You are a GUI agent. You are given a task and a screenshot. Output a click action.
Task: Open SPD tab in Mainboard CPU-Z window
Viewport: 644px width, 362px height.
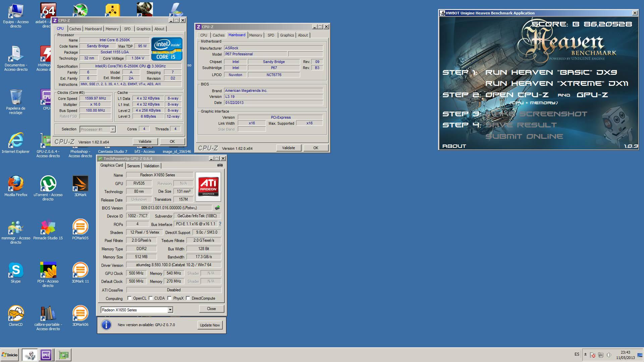(271, 35)
